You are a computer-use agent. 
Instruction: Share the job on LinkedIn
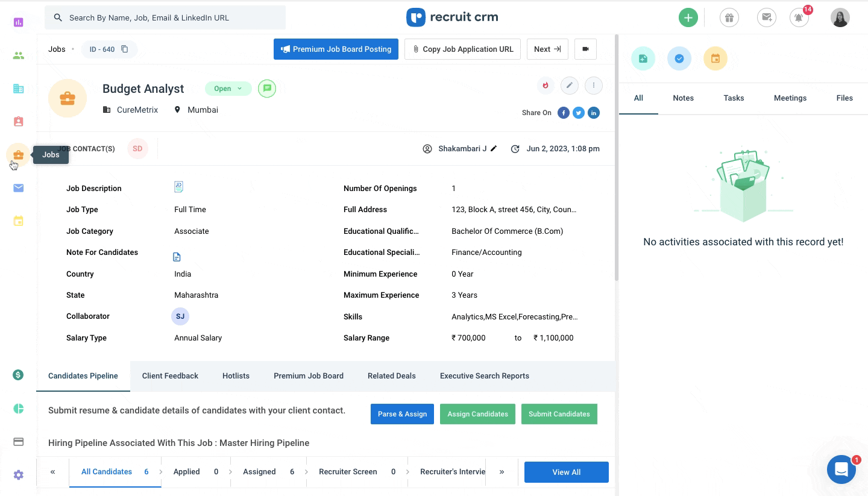(593, 113)
